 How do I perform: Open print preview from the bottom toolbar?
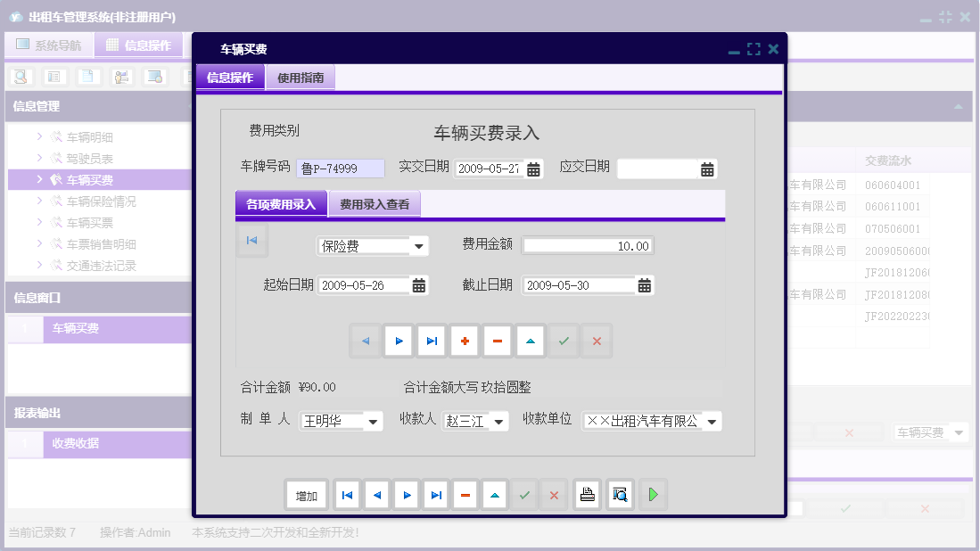619,495
